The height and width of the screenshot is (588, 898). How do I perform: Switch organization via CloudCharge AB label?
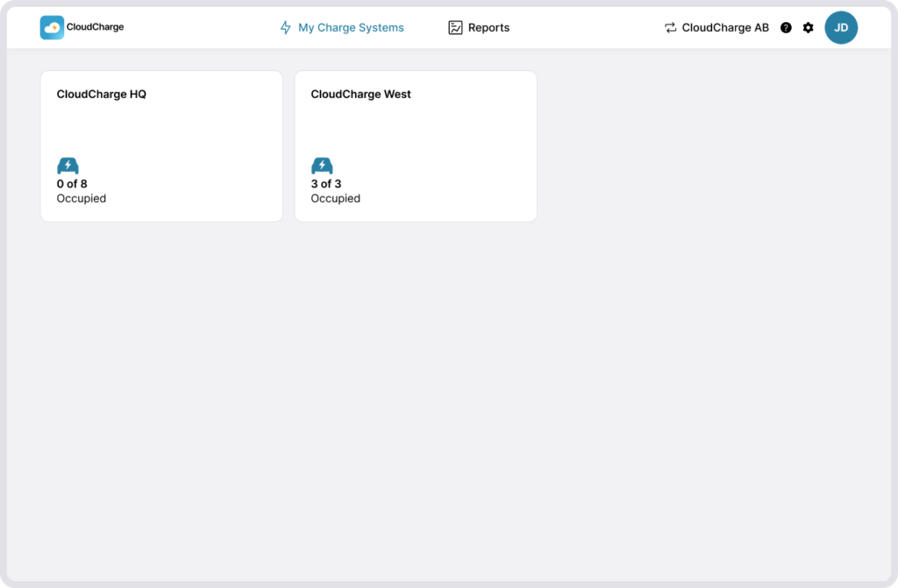(725, 27)
